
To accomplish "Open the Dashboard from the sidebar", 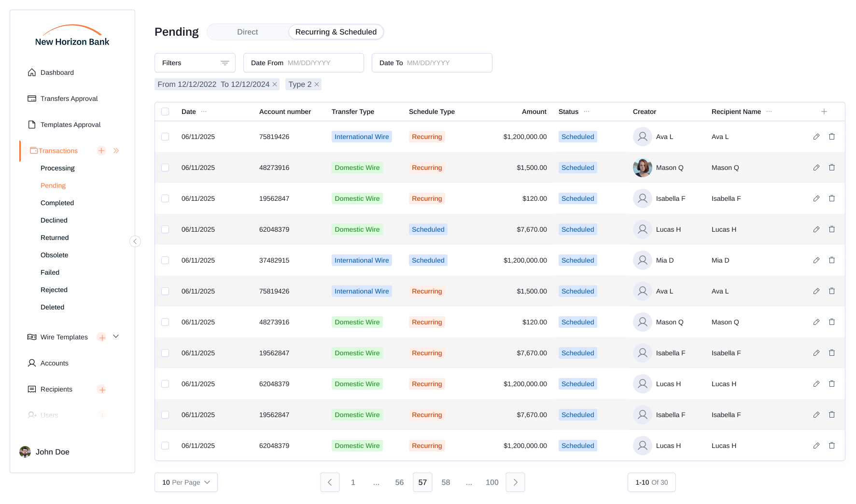I will 56,72.
